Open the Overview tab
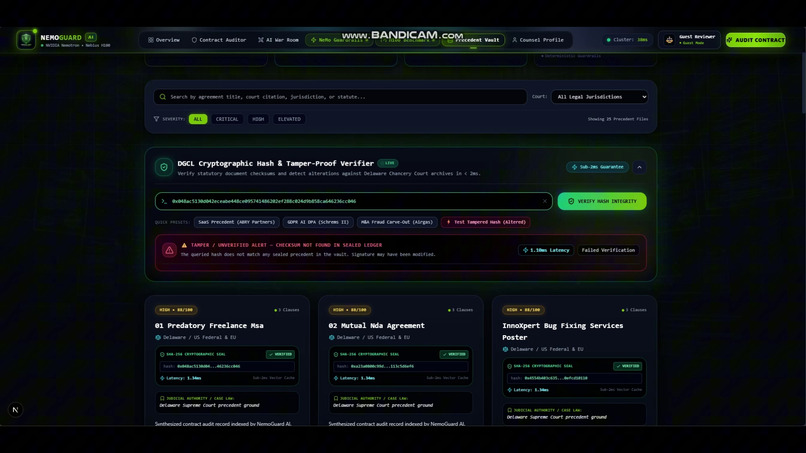Image resolution: width=806 pixels, height=453 pixels. click(164, 40)
